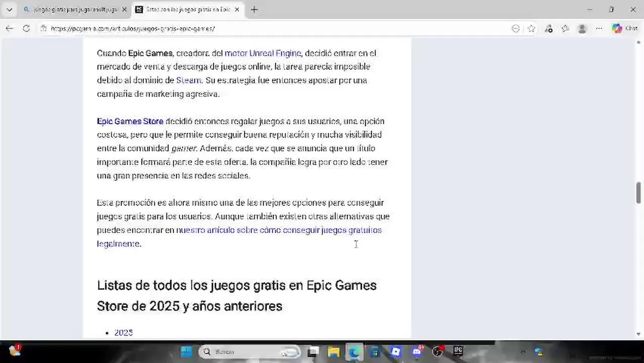644x363 pixels.
Task: Follow the 'motor Unreal Engine' link
Action: (x=263, y=53)
